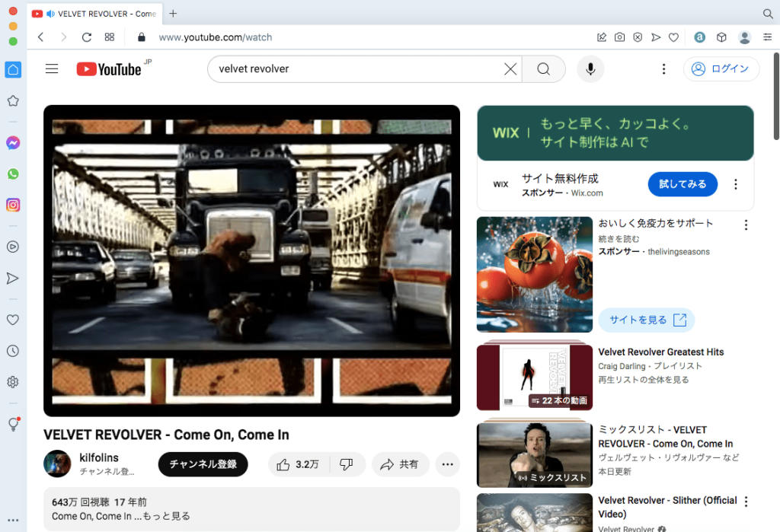Viewport: 780px width, 532px height.
Task: Open more actions three-dot button under video
Action: point(448,464)
